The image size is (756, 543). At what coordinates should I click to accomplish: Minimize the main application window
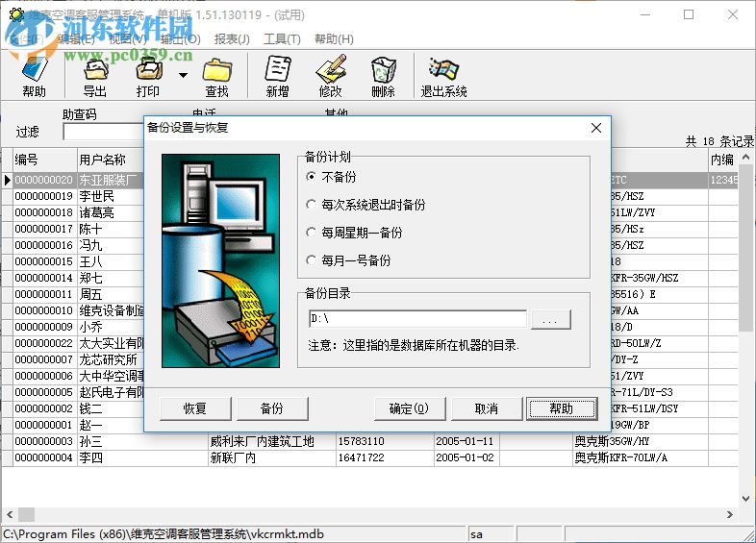[x=645, y=14]
